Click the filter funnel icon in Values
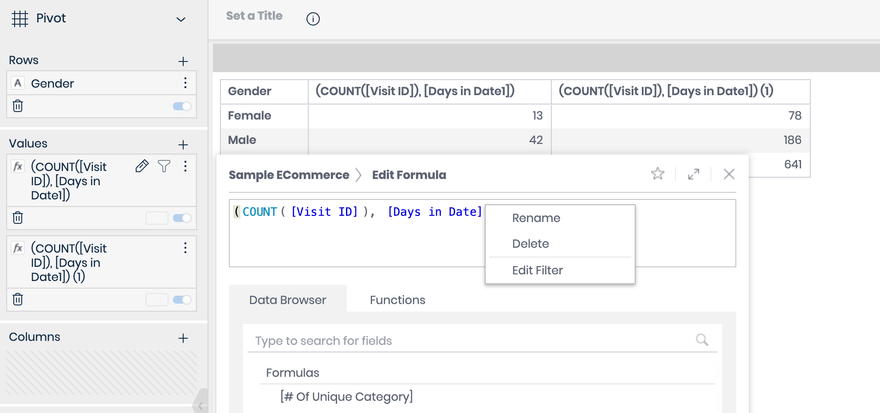This screenshot has height=413, width=880. [x=164, y=167]
